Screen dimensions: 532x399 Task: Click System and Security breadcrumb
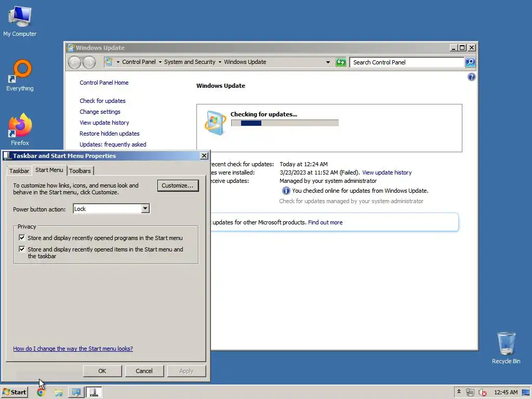tap(190, 62)
